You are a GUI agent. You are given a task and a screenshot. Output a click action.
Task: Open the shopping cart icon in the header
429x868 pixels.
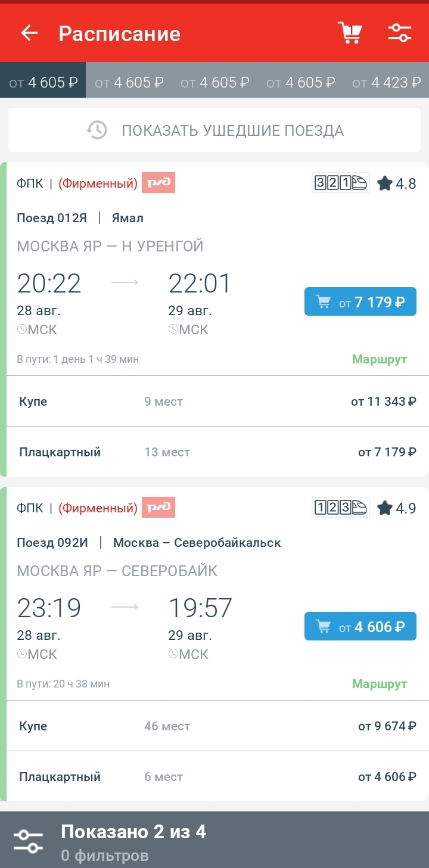[x=350, y=33]
